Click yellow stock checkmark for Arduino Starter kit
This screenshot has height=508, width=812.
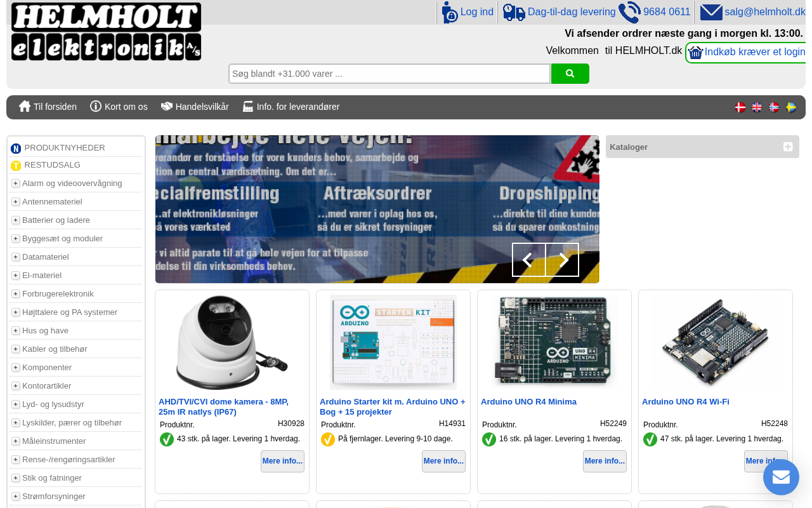pyautogui.click(x=328, y=439)
